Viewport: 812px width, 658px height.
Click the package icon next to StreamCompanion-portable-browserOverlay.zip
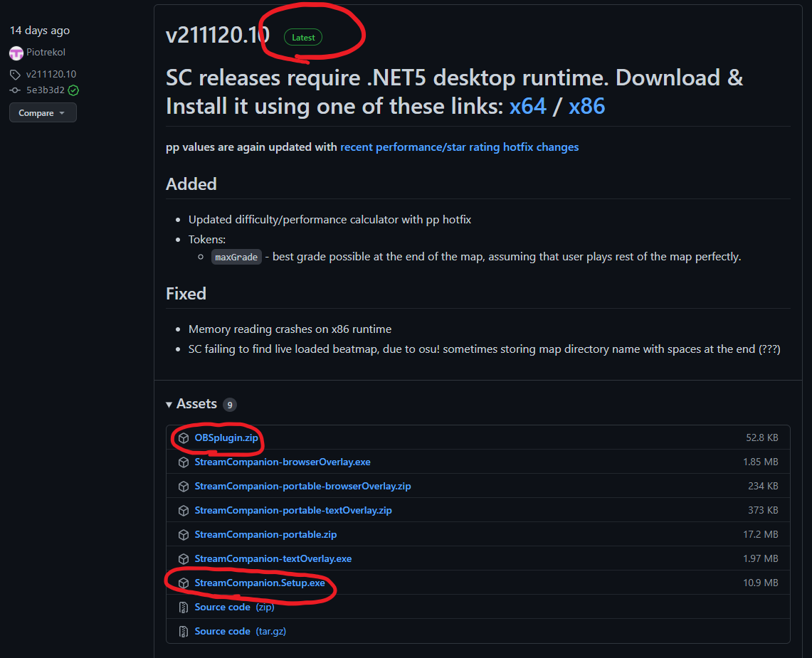tap(184, 487)
